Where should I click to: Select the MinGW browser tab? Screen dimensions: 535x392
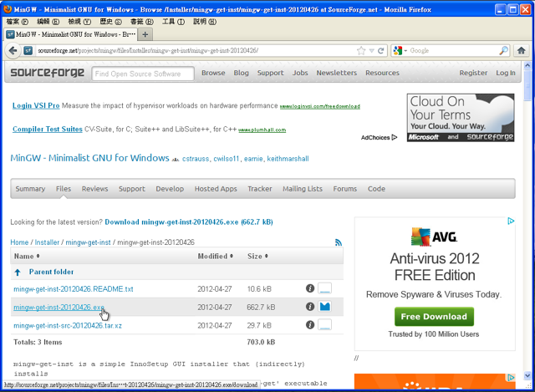70,34
